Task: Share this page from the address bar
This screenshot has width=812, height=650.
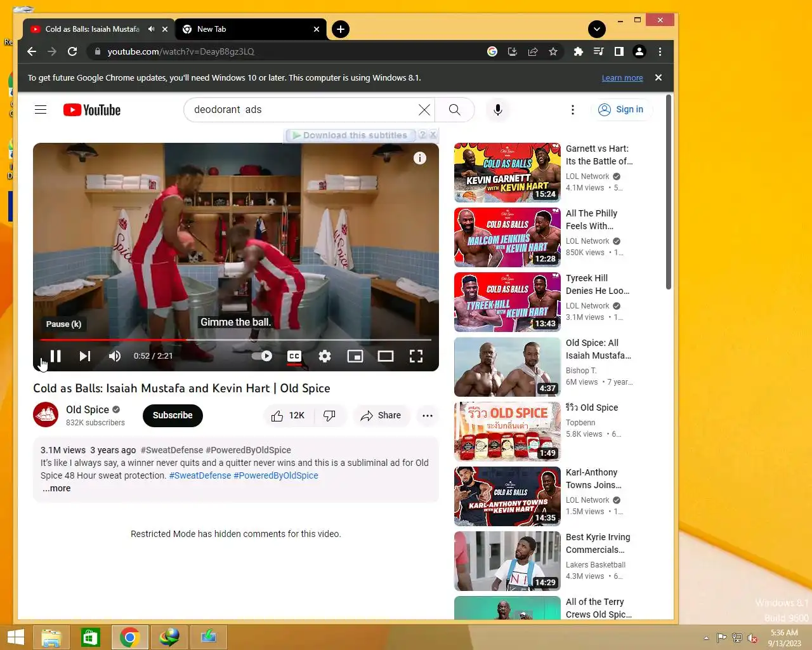Action: pos(533,51)
